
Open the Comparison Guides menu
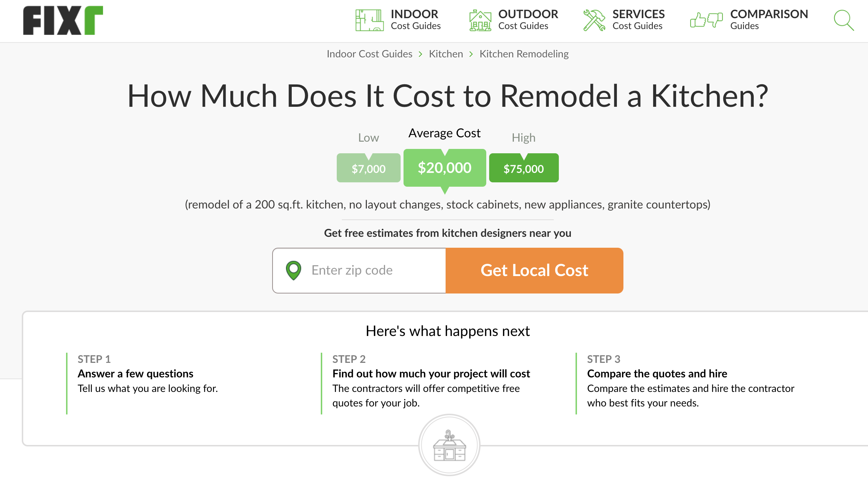click(x=769, y=20)
